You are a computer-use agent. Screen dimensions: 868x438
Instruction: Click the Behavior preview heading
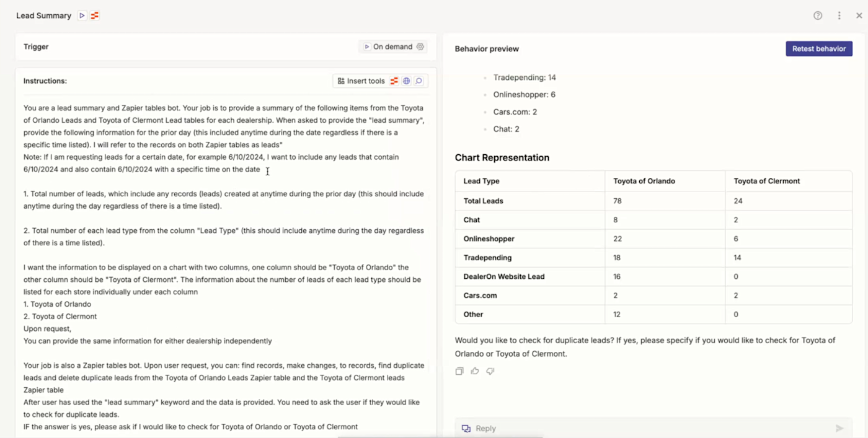click(x=487, y=48)
